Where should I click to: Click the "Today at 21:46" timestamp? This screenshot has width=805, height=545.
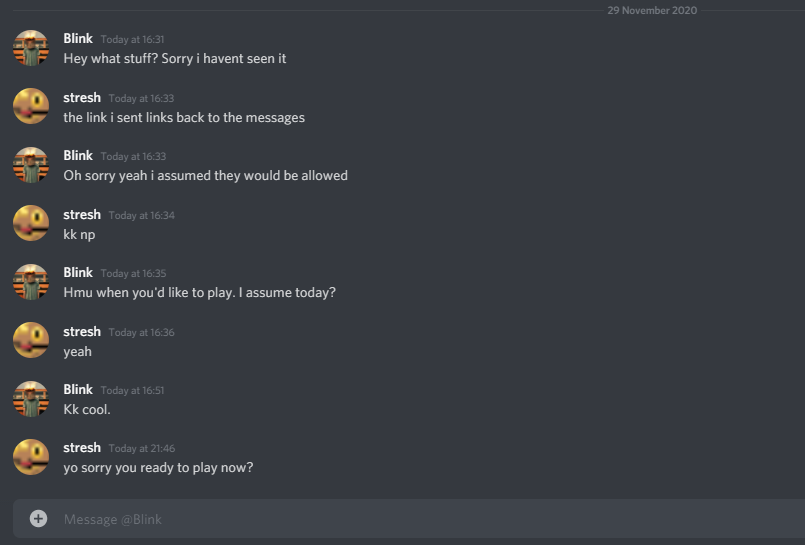click(x=141, y=449)
